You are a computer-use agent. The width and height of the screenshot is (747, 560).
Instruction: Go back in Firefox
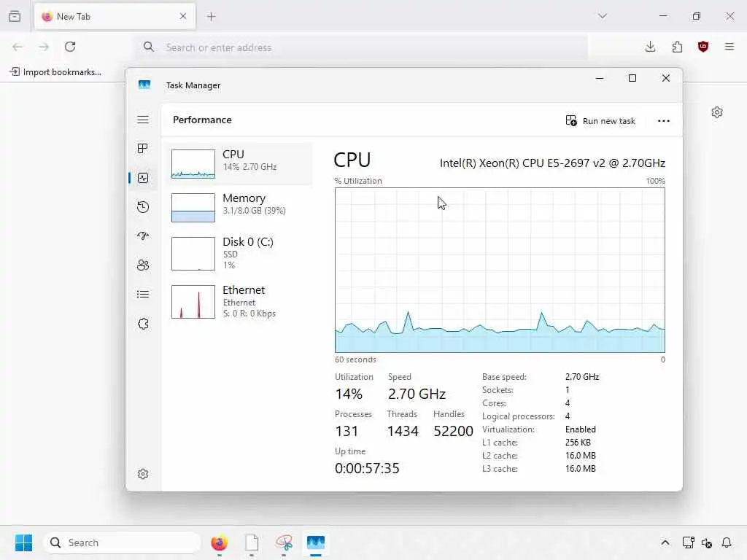pyautogui.click(x=18, y=47)
